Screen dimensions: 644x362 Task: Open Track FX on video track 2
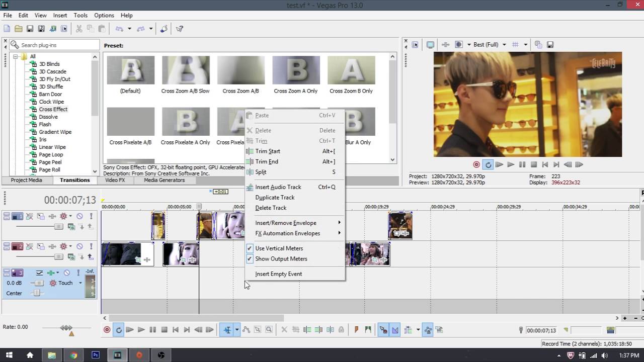coord(52,246)
